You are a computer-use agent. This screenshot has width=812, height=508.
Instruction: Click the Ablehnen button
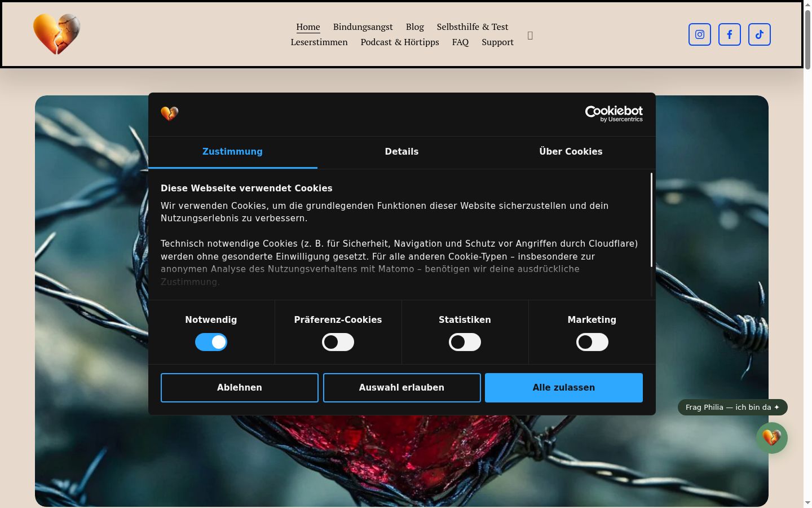[240, 388]
